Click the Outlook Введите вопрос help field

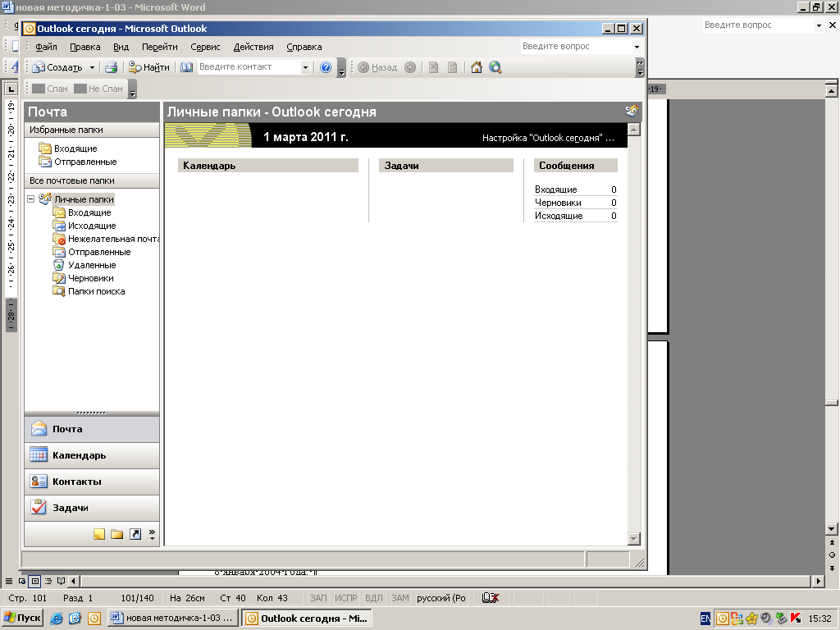point(576,47)
